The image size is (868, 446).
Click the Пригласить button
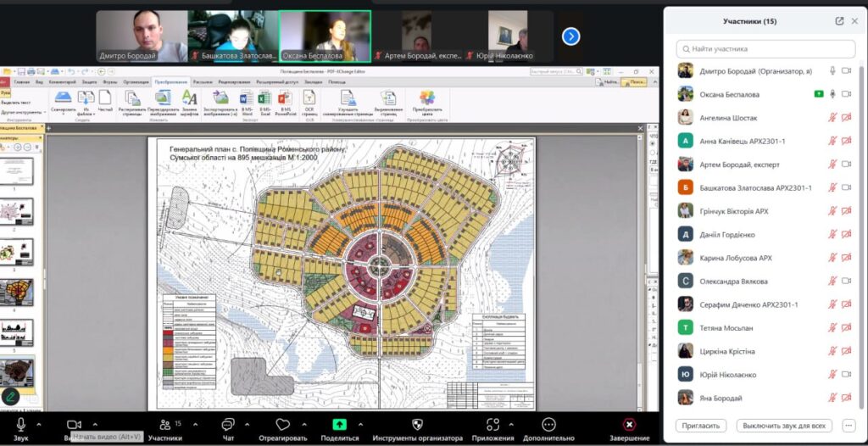pos(702,426)
